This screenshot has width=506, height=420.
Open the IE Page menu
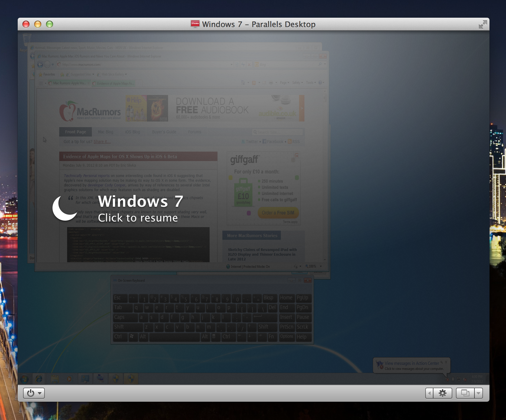tap(285, 83)
